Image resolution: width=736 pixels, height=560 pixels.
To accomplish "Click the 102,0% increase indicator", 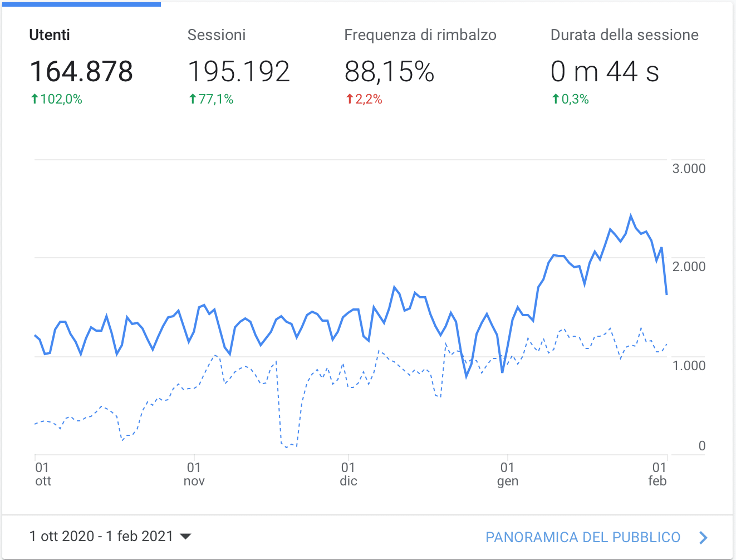I will click(56, 99).
